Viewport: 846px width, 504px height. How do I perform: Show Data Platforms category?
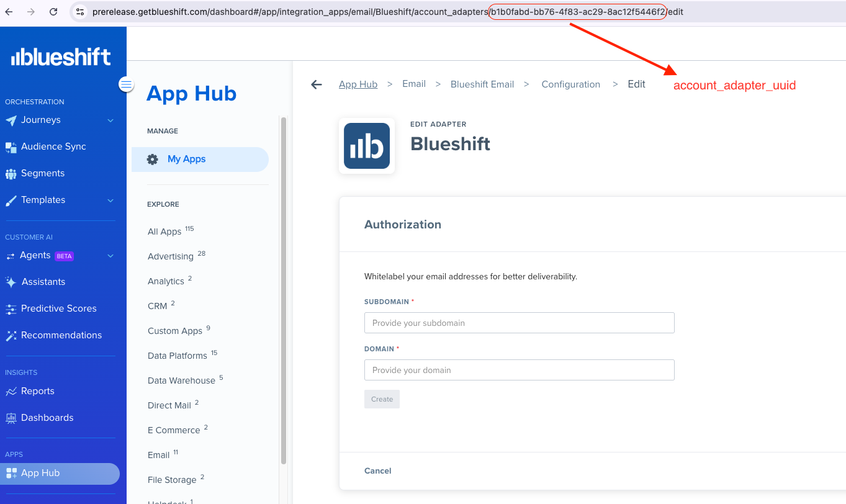pyautogui.click(x=182, y=355)
